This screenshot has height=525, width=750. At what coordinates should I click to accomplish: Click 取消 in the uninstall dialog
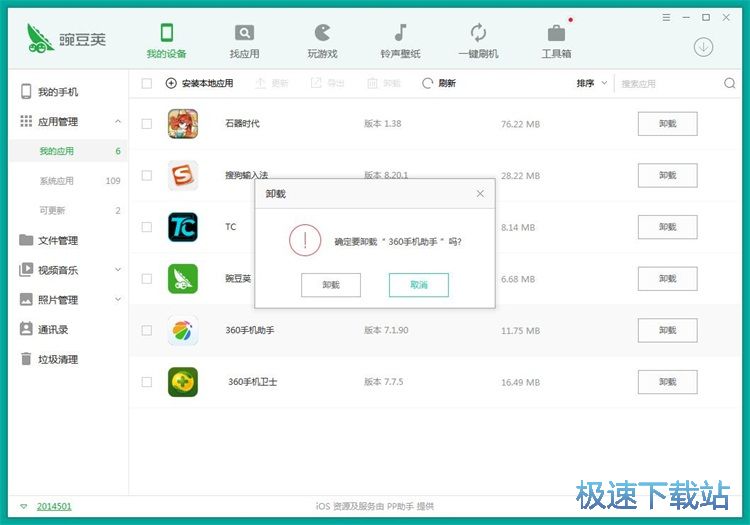tap(419, 285)
